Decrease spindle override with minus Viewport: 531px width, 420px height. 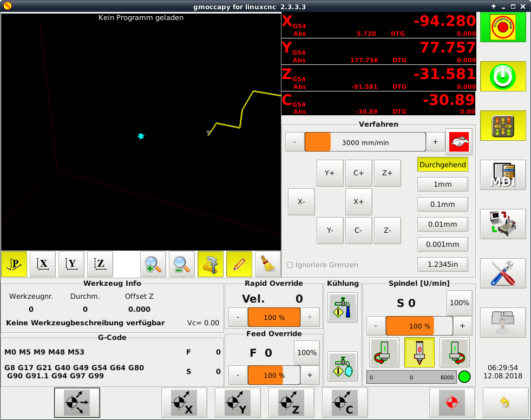376,326
